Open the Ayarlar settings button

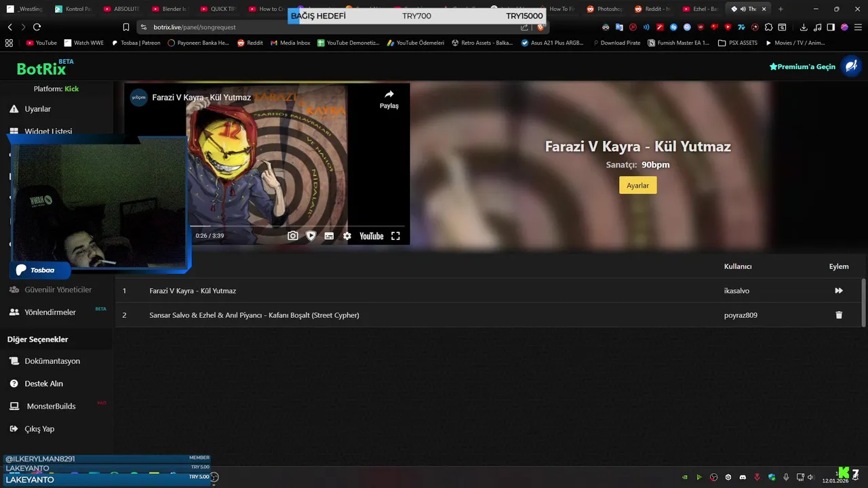pyautogui.click(x=637, y=186)
